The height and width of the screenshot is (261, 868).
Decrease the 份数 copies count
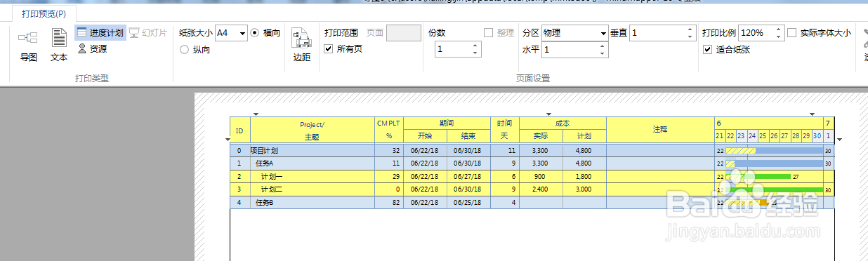point(475,53)
